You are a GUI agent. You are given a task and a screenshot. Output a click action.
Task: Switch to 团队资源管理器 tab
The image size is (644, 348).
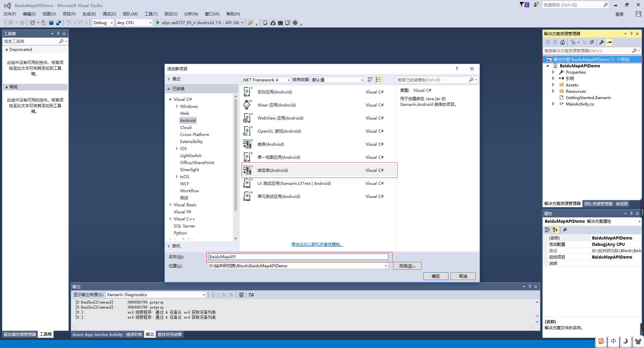(598, 204)
